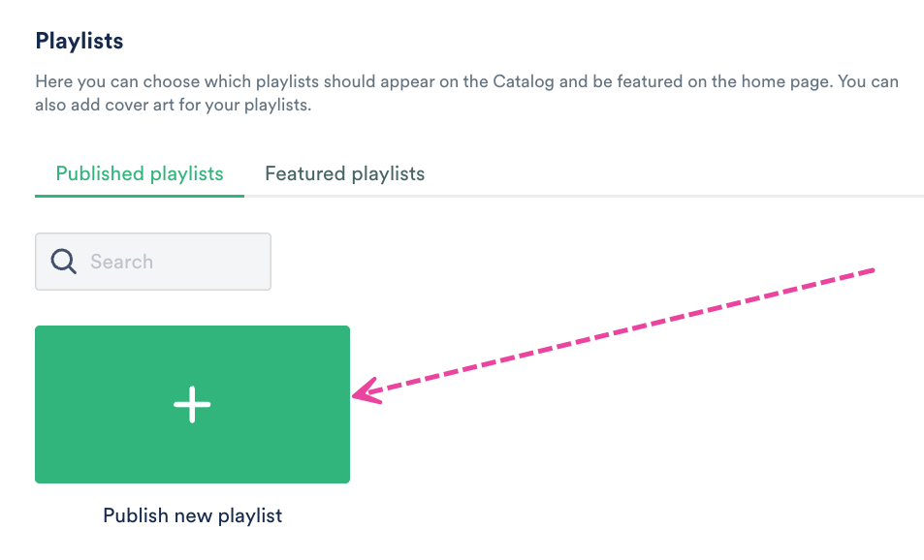Screen dimensions: 924x560
Task: Click the bottom edge of the green tile
Action: tap(192, 481)
